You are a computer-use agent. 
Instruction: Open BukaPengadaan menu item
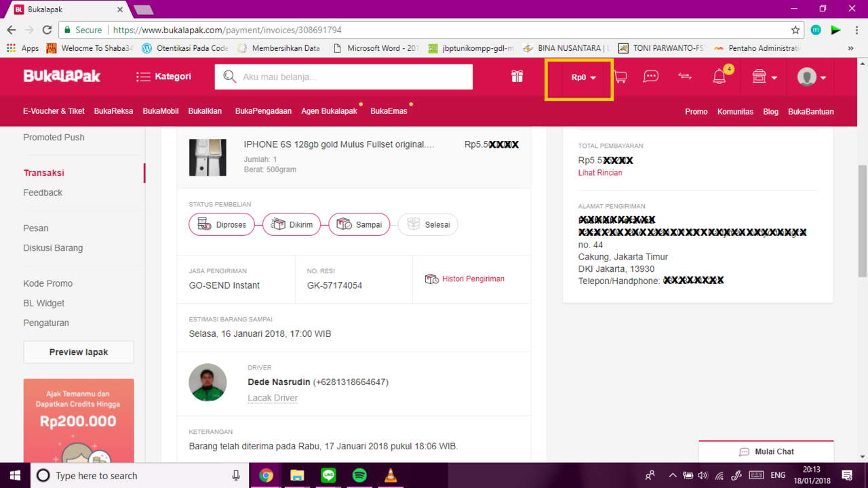263,111
